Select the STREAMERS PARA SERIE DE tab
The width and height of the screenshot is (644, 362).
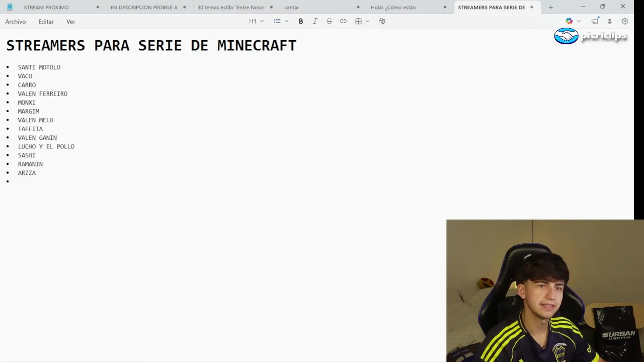[491, 7]
